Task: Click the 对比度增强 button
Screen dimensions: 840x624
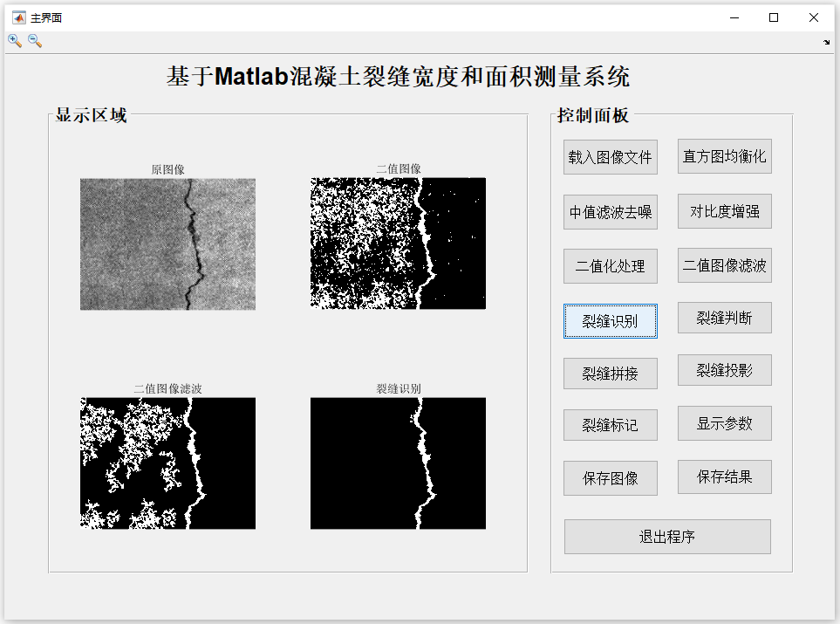Action: 724,210
